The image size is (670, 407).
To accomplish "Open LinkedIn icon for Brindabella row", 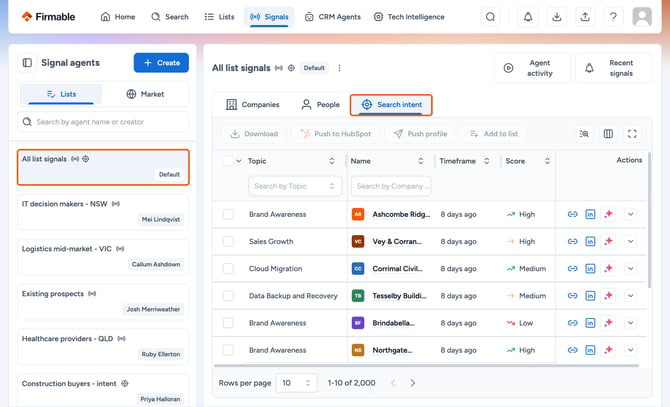I will point(590,323).
